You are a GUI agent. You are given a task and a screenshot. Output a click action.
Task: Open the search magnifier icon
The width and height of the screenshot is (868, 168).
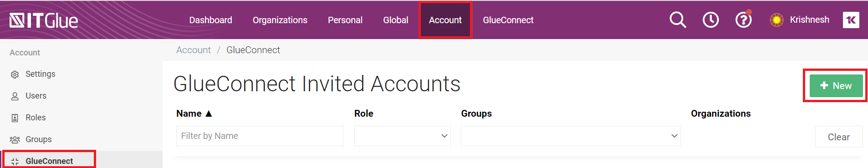click(678, 20)
